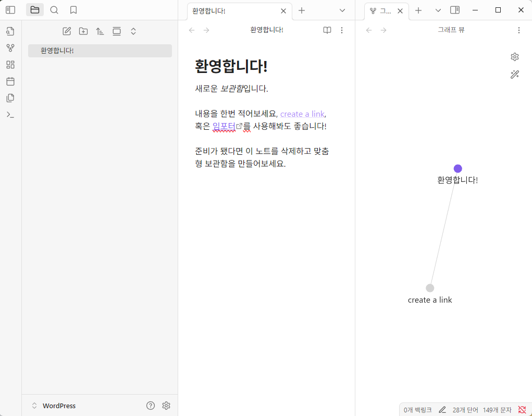
Task: Toggle spellcheck in the status bar
Action: click(523, 410)
